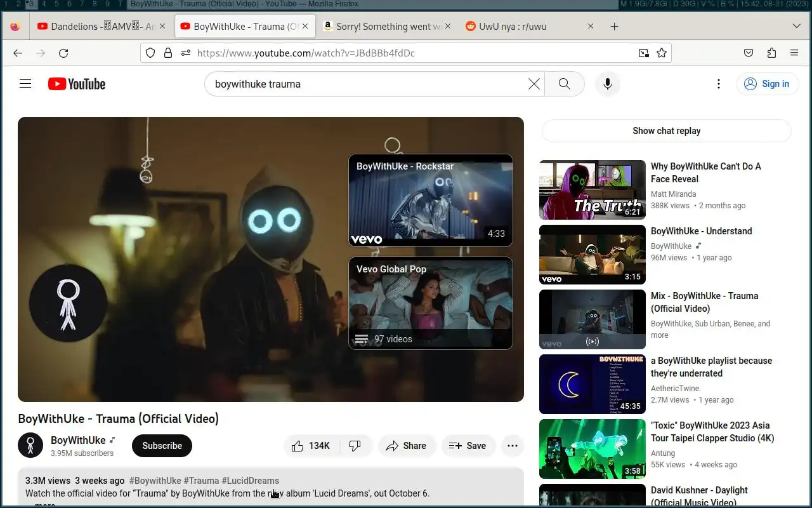Image resolution: width=812 pixels, height=508 pixels.
Task: Open the Toxic Asia Tour Taipei thumbnail
Action: pyautogui.click(x=593, y=449)
